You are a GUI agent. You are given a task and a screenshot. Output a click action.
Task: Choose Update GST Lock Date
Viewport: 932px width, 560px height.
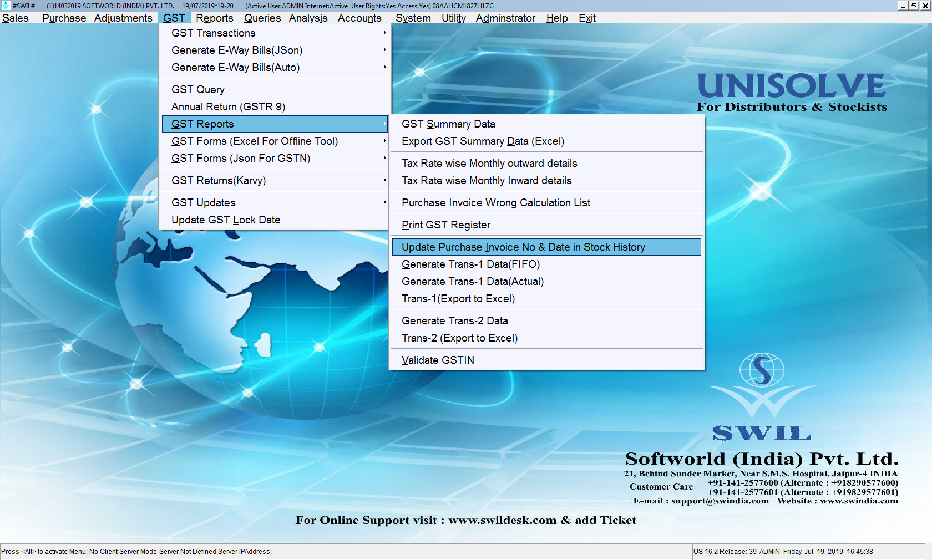(275, 220)
